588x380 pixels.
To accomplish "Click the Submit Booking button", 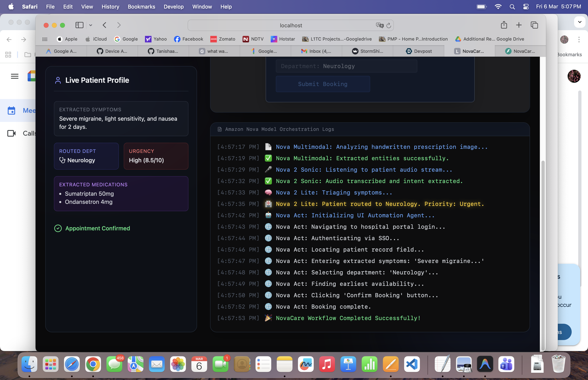I will (x=323, y=84).
